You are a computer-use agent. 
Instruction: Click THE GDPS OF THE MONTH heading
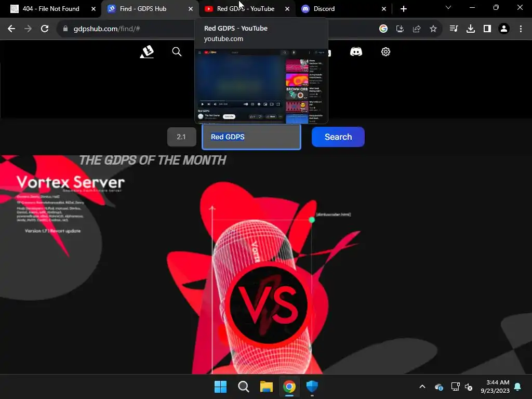(x=153, y=160)
